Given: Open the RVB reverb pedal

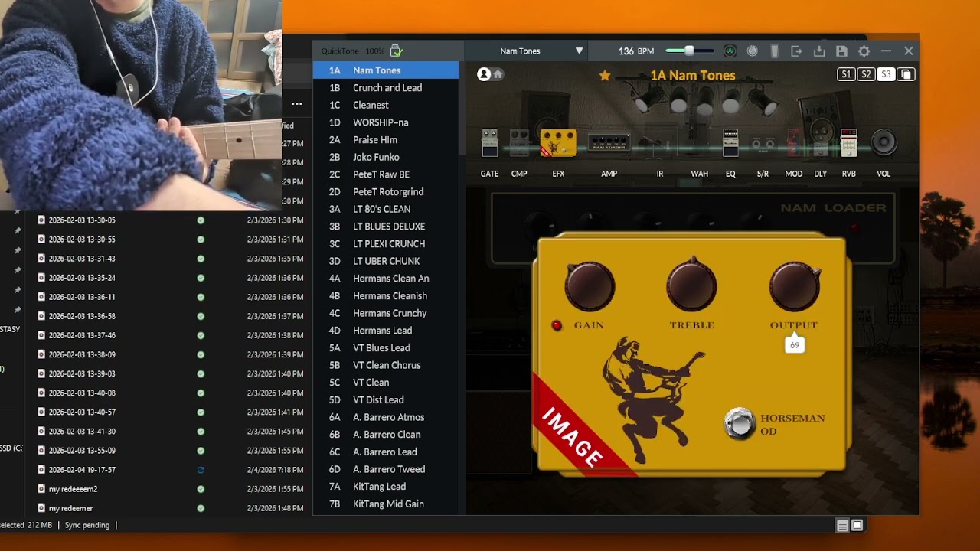Looking at the screenshot, I should (848, 143).
